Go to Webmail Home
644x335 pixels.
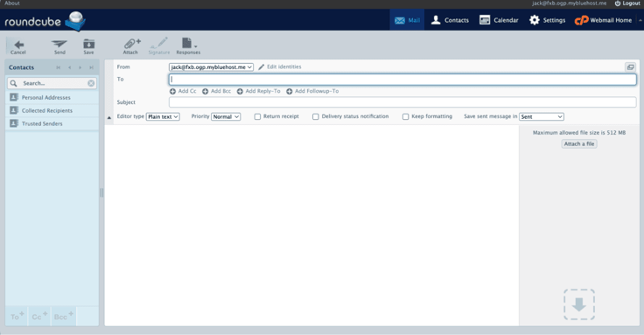(603, 20)
